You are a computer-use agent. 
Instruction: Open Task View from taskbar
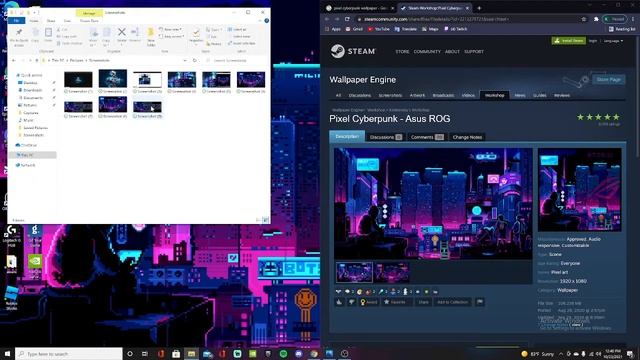(145, 353)
